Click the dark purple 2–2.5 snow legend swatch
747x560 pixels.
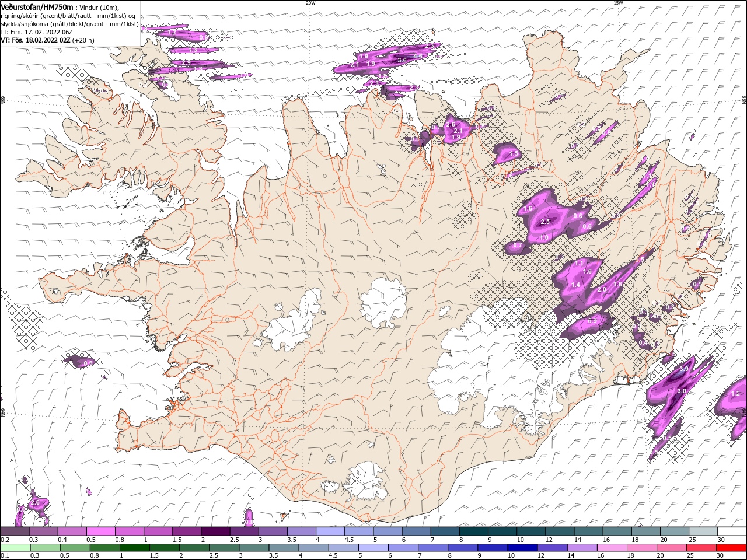215,531
